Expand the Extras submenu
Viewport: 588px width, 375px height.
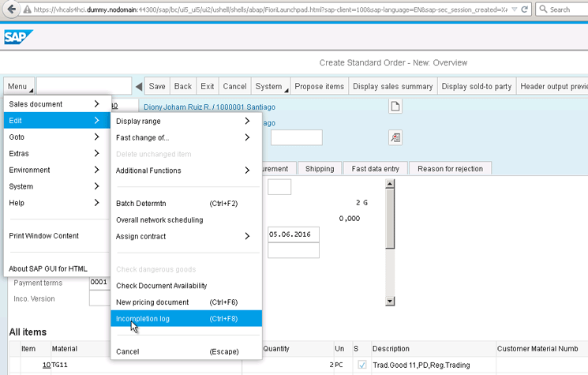pyautogui.click(x=57, y=153)
